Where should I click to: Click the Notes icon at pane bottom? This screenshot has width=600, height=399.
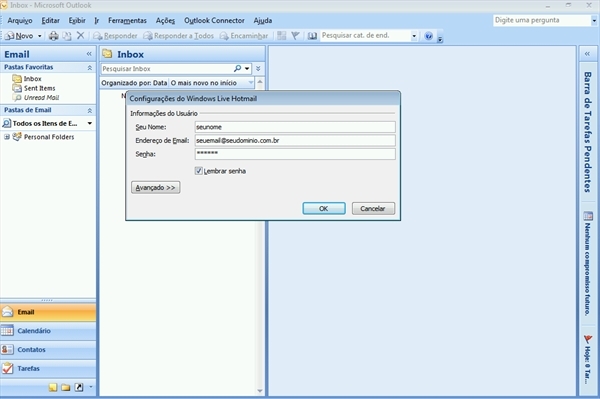point(53,388)
